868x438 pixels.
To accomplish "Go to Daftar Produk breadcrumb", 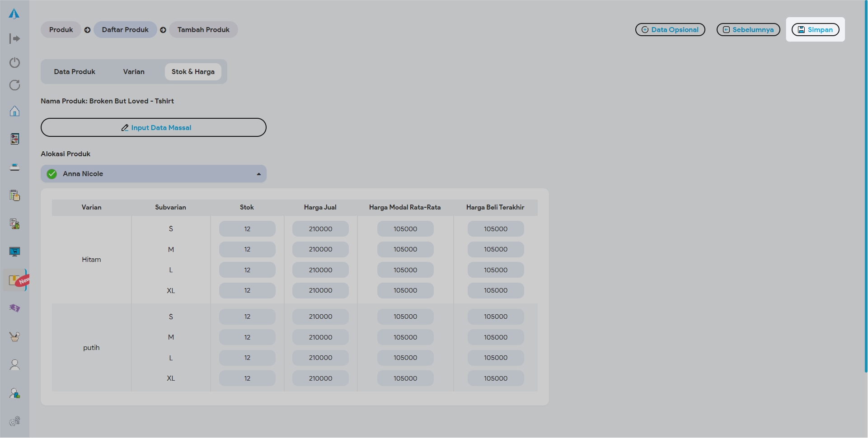I will [125, 30].
